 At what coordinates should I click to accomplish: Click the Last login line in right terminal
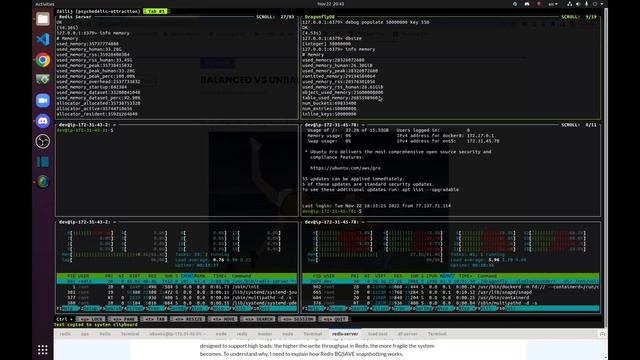click(x=376, y=206)
